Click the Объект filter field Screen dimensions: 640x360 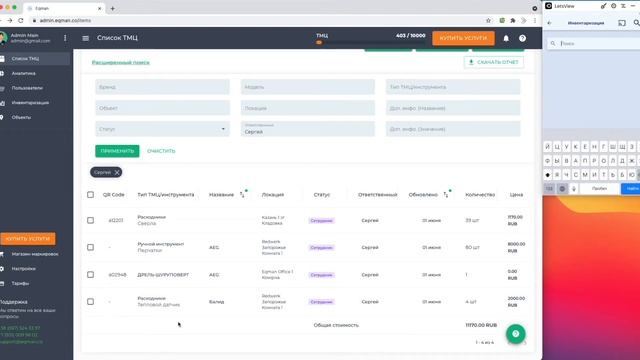click(x=162, y=108)
